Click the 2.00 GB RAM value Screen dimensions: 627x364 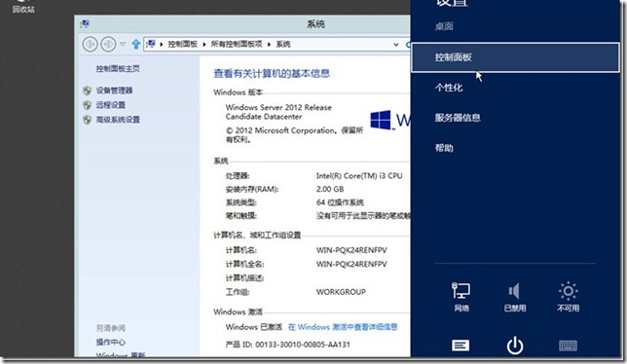tap(330, 189)
